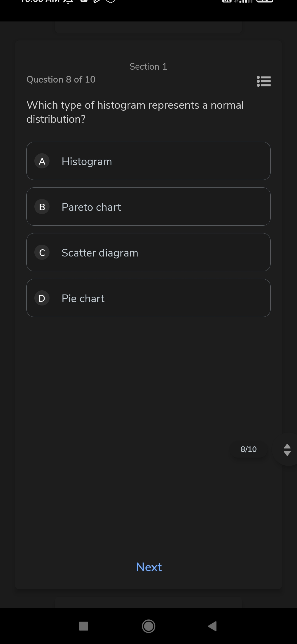This screenshot has width=297, height=644.
Task: Open recent apps square button
Action: [x=84, y=626]
